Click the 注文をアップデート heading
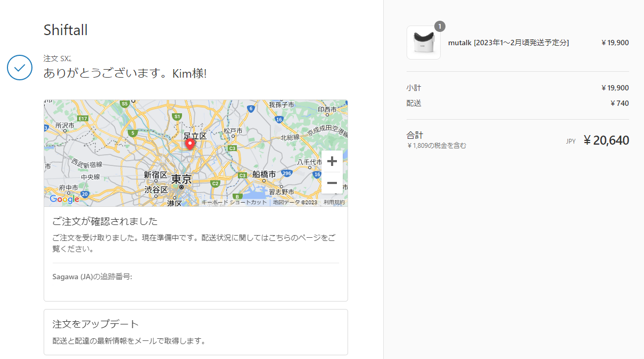This screenshot has width=644, height=359. click(96, 324)
